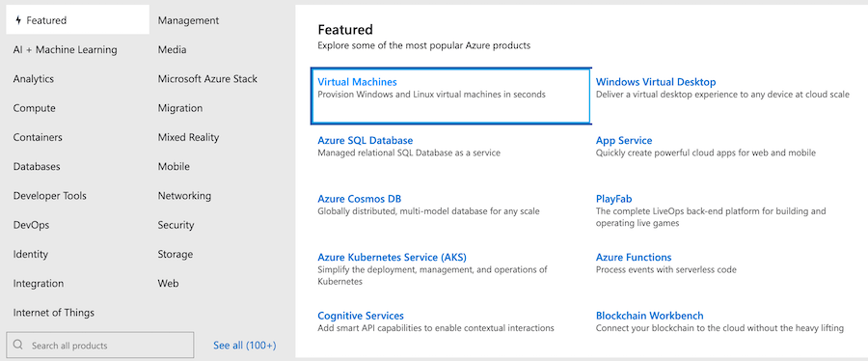
Task: Visit the Azure Cosmos DB page
Action: 360,199
